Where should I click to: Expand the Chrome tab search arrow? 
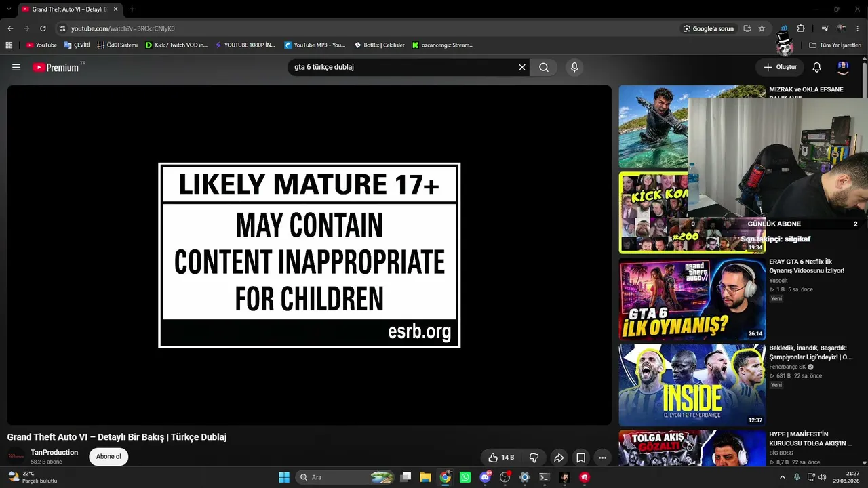[x=9, y=9]
